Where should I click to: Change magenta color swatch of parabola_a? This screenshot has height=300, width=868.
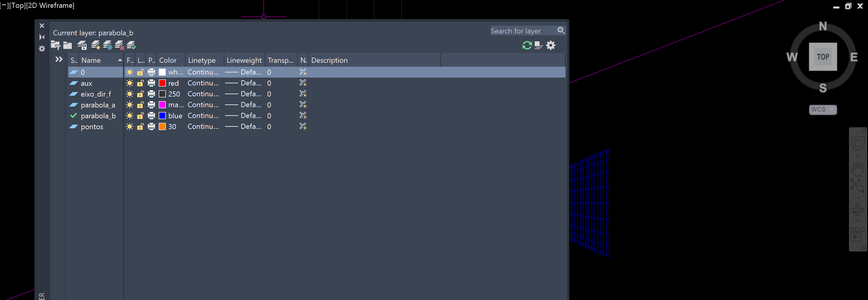[x=162, y=105]
